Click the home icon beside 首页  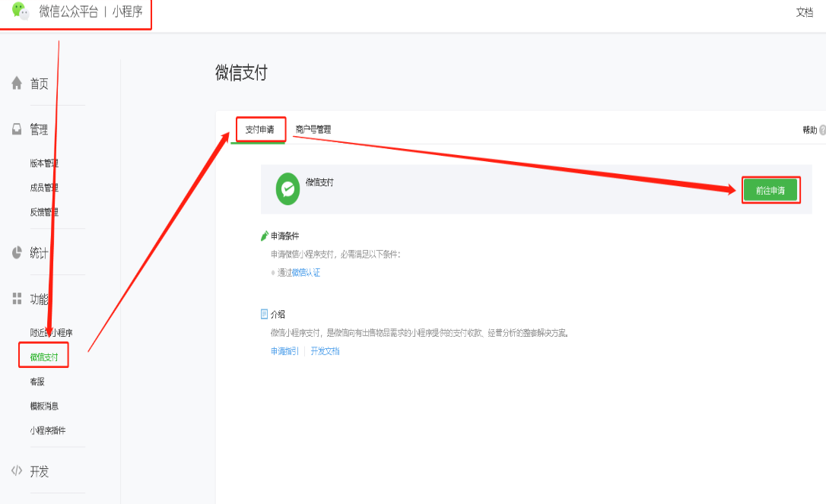[17, 84]
